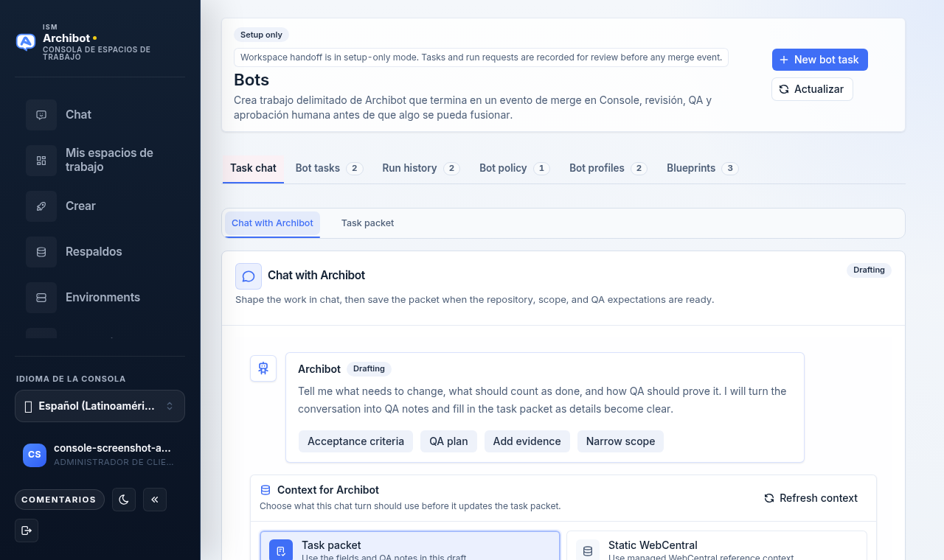Click the Static WebCentral card icon

point(588,551)
